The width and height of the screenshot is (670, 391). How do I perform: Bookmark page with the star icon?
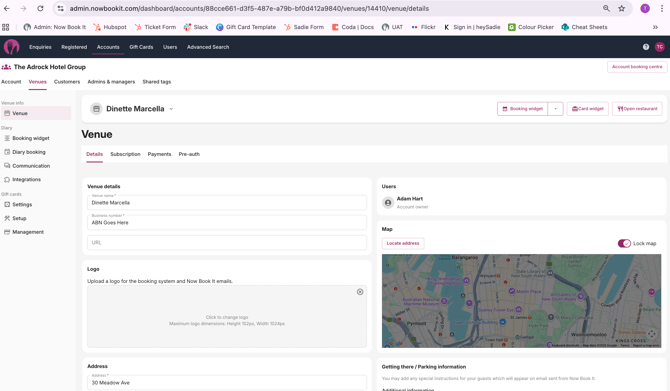coord(622,8)
